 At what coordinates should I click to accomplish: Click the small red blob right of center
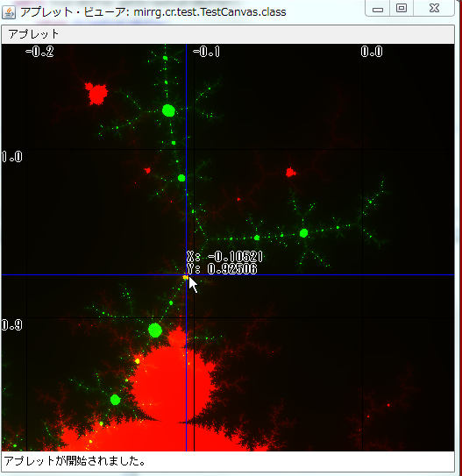click(291, 173)
